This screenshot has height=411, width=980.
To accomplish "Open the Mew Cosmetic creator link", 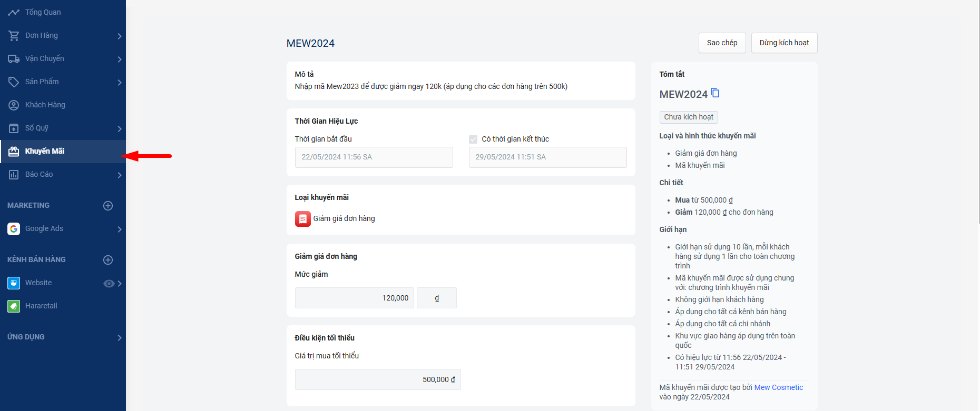I will (x=779, y=387).
